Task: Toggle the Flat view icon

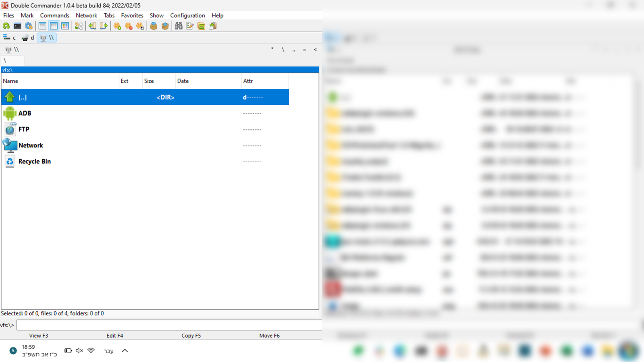Action: (79, 26)
